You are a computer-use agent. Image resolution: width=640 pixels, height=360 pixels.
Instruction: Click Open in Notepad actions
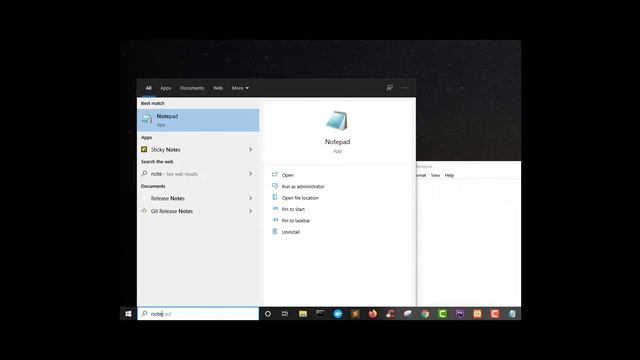[x=287, y=175]
